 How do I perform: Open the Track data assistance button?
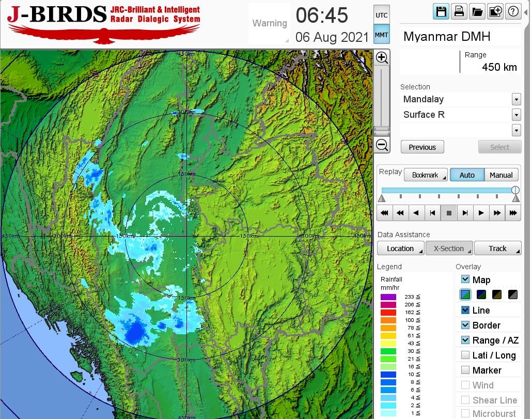pos(497,249)
